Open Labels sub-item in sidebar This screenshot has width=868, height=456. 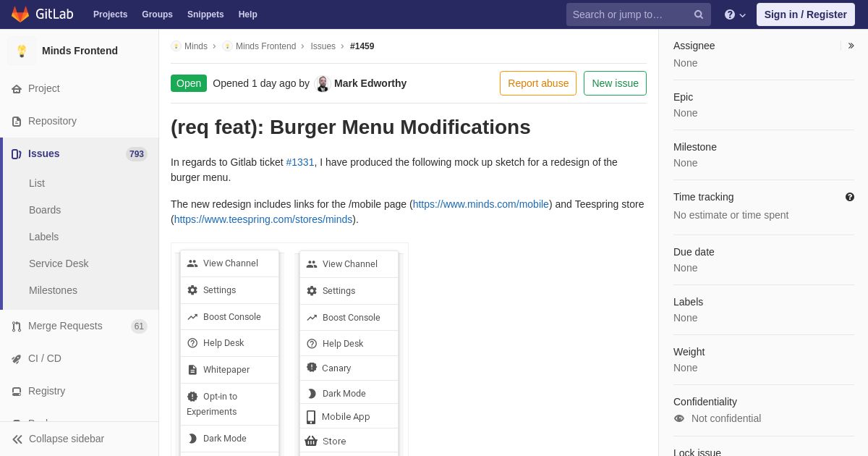point(43,237)
